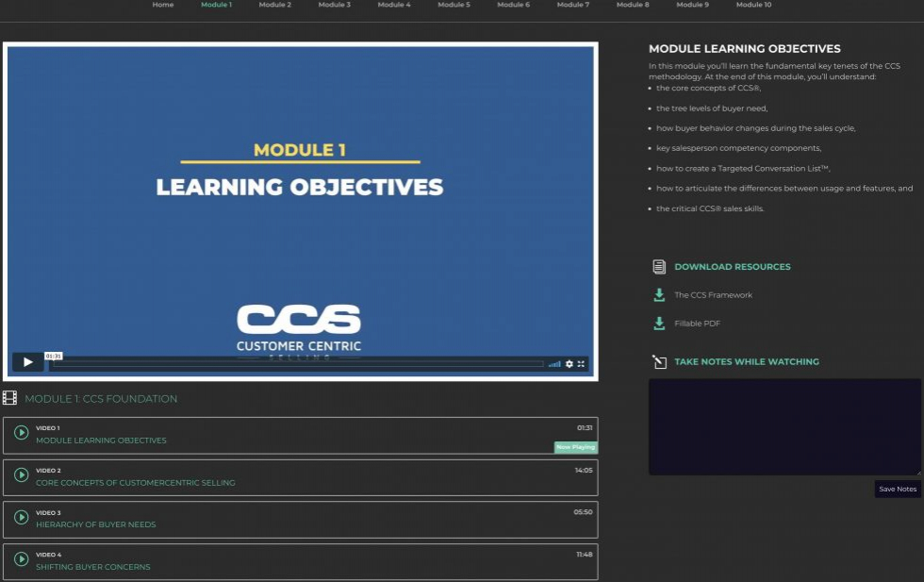Switch to Module 8 tab
Screen dimensions: 924x582
[633, 5]
